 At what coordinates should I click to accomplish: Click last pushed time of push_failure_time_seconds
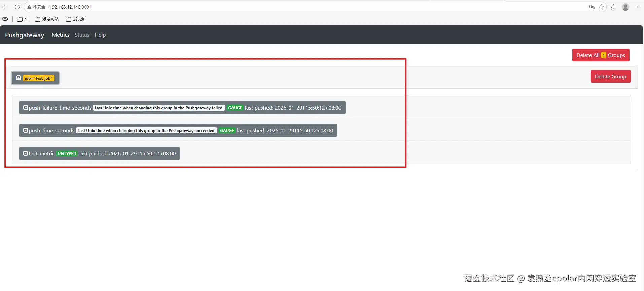[x=293, y=108]
